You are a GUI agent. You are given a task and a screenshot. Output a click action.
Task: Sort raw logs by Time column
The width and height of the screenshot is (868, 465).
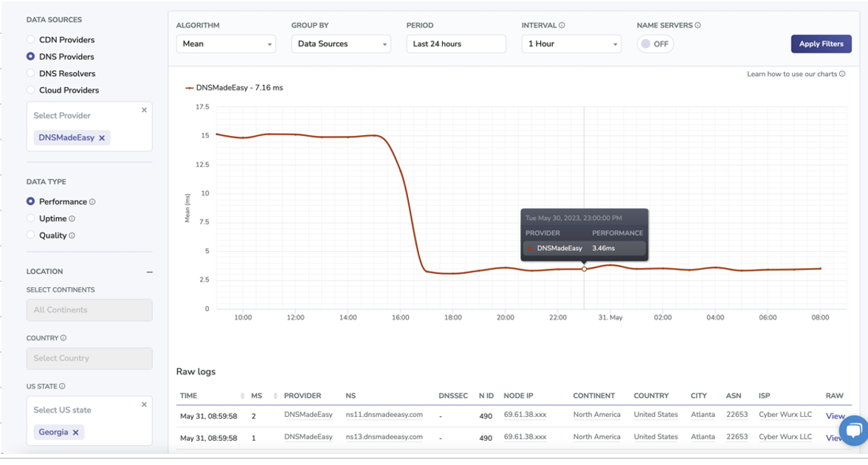click(x=242, y=396)
